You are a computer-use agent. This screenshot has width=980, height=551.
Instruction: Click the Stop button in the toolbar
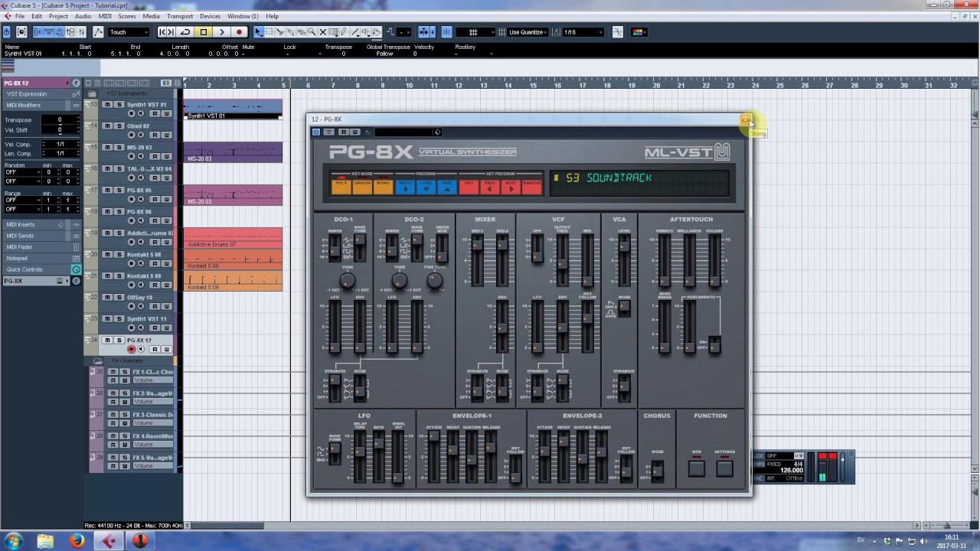[x=204, y=32]
